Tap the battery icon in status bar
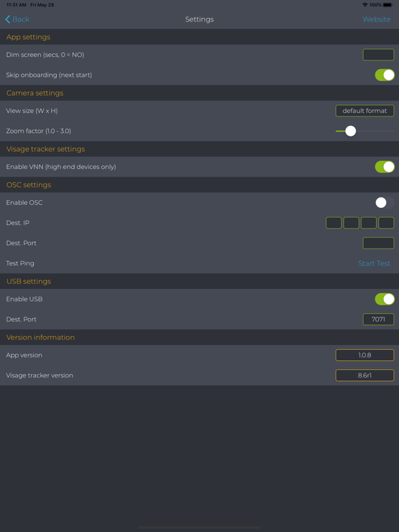 click(x=387, y=5)
